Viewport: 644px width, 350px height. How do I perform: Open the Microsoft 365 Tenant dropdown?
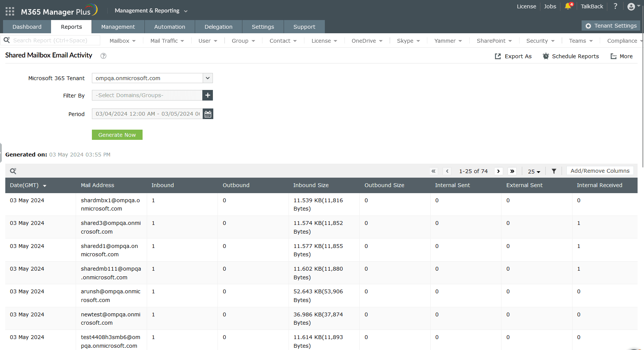207,78
